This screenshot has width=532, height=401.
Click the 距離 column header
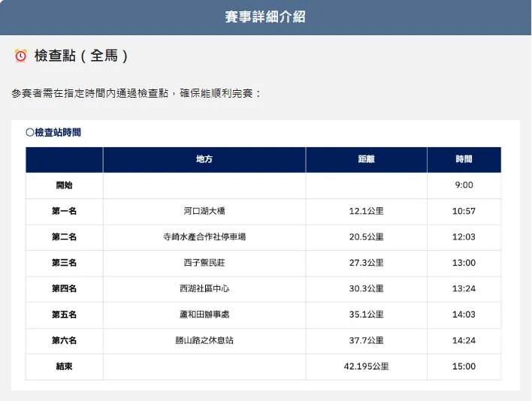[367, 159]
